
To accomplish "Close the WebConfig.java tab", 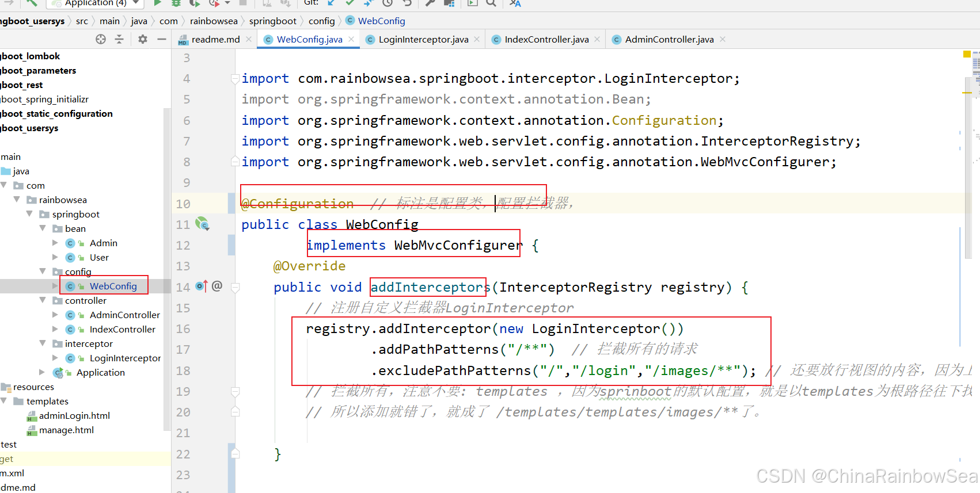I will point(351,39).
